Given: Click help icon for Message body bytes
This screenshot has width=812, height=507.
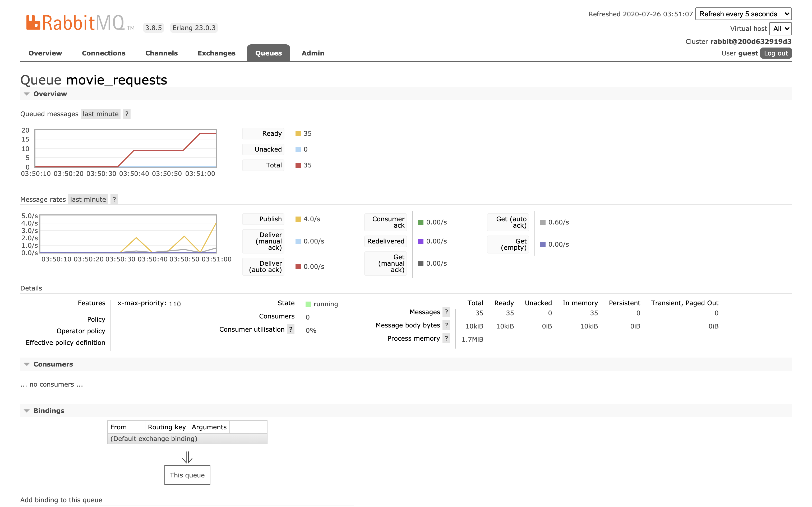Looking at the screenshot, I should click(x=446, y=325).
